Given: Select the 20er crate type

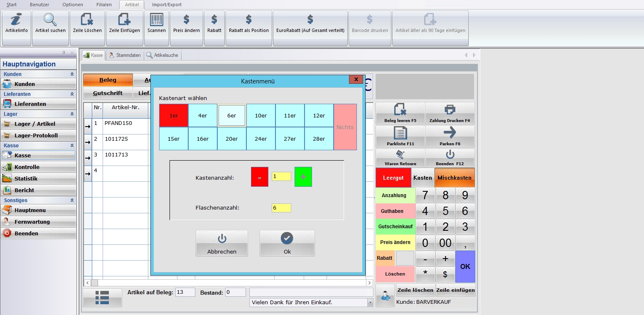Looking at the screenshot, I should tap(232, 139).
